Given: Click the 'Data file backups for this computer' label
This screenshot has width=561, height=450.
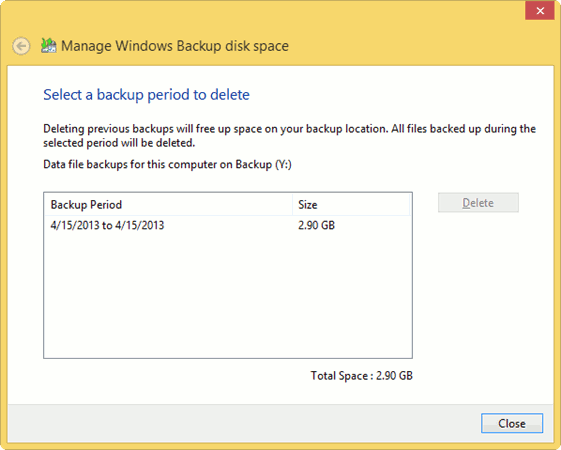Looking at the screenshot, I should (167, 165).
